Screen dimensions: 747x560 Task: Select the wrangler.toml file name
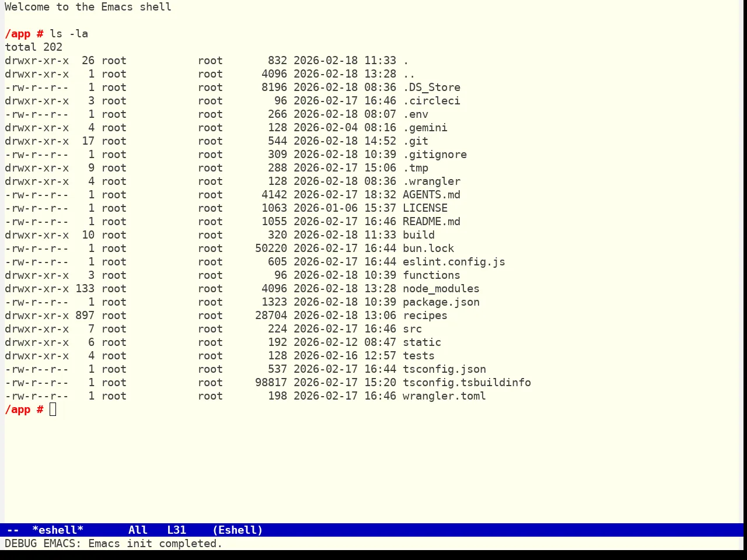444,396
